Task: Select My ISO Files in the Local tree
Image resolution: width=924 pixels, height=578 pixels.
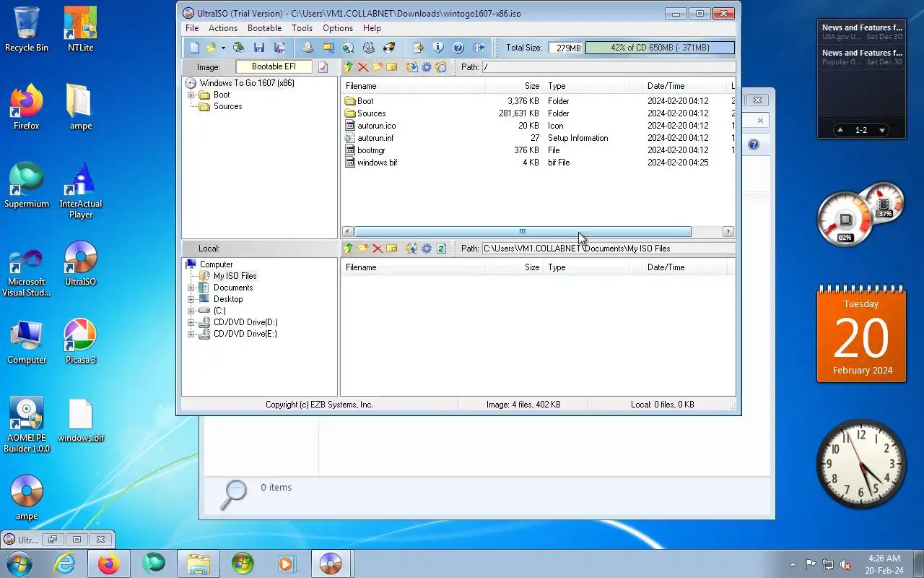Action: [235, 276]
